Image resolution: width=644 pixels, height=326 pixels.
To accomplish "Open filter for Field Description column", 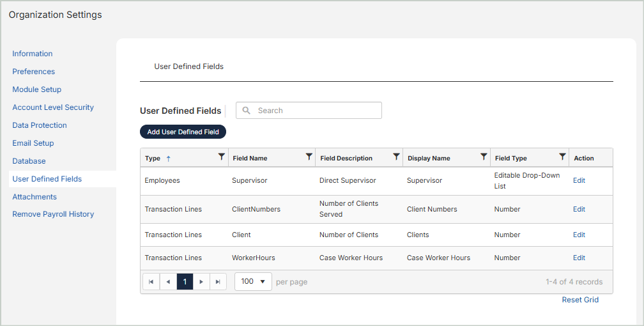I will click(x=397, y=157).
